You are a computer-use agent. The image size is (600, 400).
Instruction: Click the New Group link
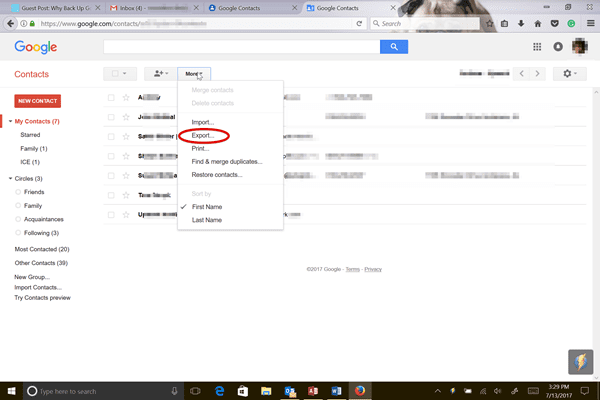coord(32,277)
